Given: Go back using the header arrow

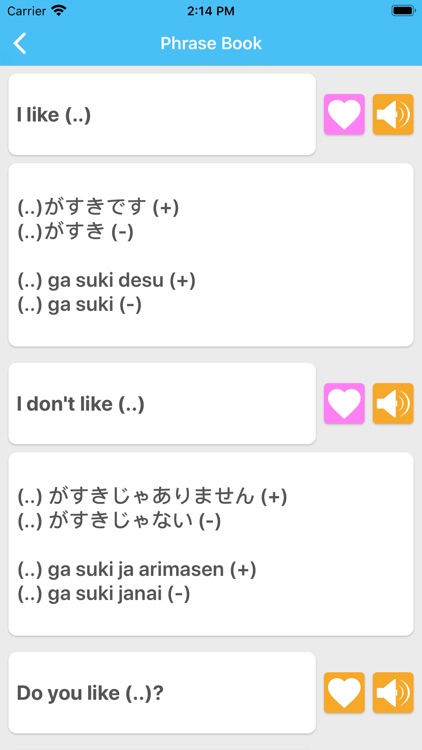Looking at the screenshot, I should click(20, 43).
